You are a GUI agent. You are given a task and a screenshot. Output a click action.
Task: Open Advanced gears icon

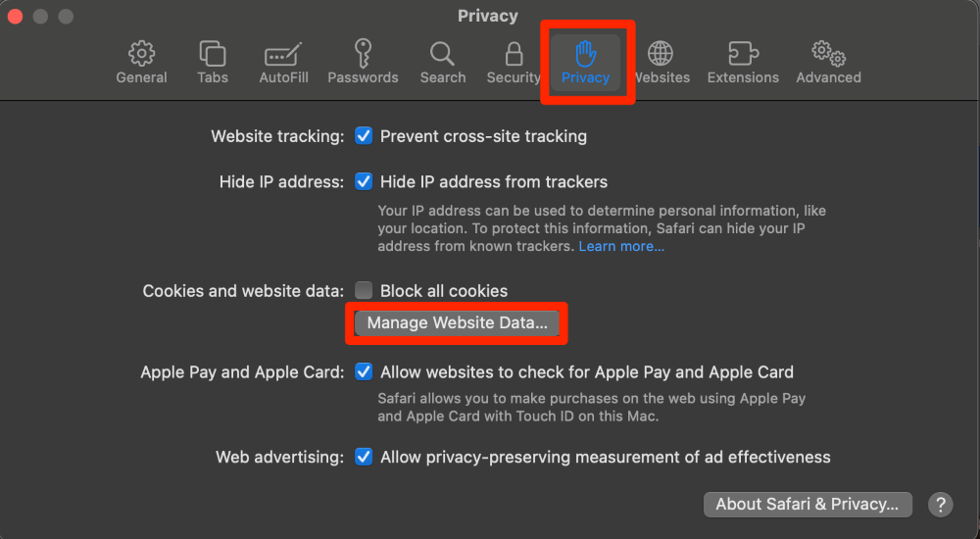pyautogui.click(x=828, y=54)
